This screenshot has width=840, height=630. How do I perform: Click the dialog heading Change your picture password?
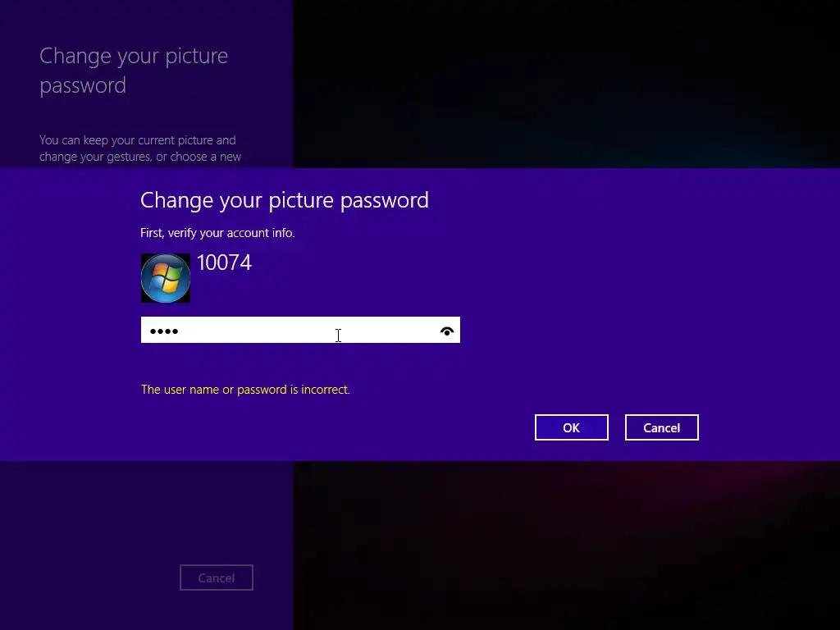click(x=285, y=200)
